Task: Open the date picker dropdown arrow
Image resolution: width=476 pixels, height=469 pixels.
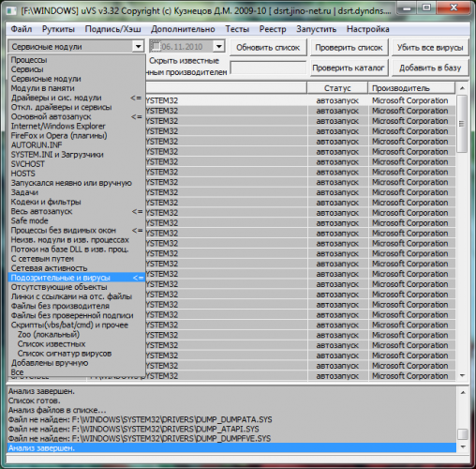Action: 219,47
